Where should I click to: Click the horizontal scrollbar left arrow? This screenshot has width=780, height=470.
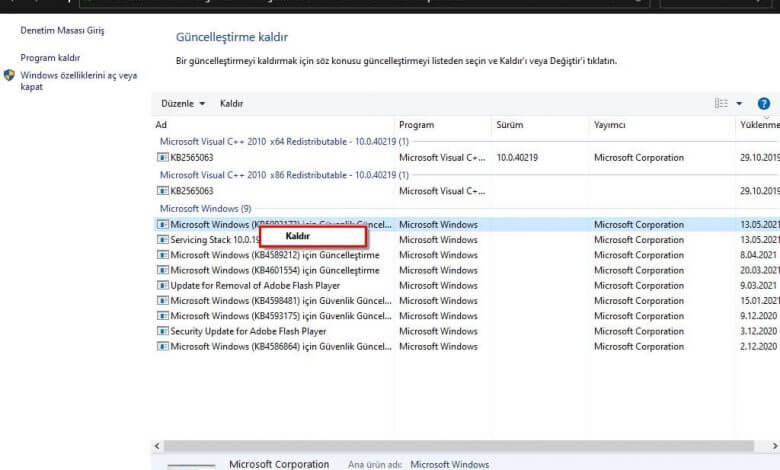point(157,446)
